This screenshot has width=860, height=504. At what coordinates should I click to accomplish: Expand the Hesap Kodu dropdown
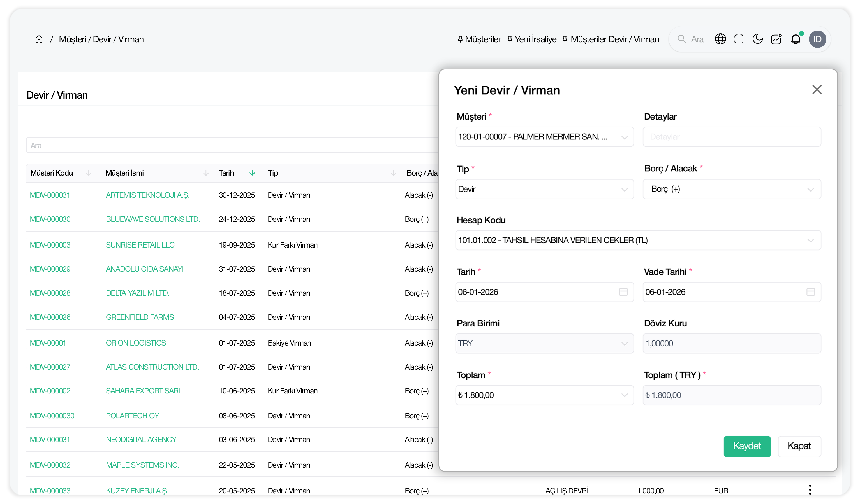[810, 241]
